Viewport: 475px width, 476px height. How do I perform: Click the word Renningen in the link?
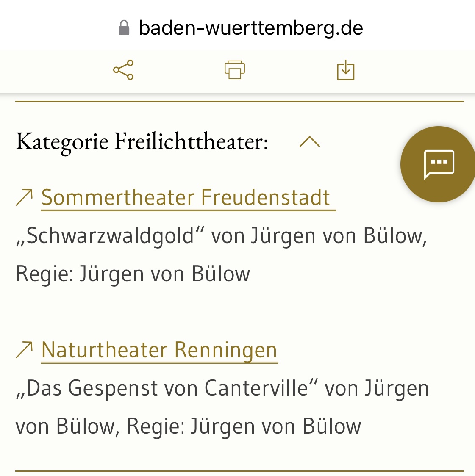click(x=225, y=350)
